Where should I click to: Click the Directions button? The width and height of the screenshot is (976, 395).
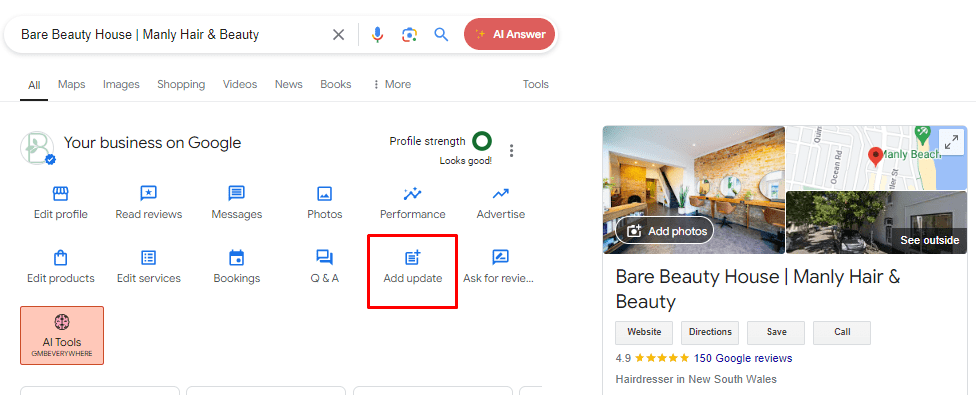[710, 333]
